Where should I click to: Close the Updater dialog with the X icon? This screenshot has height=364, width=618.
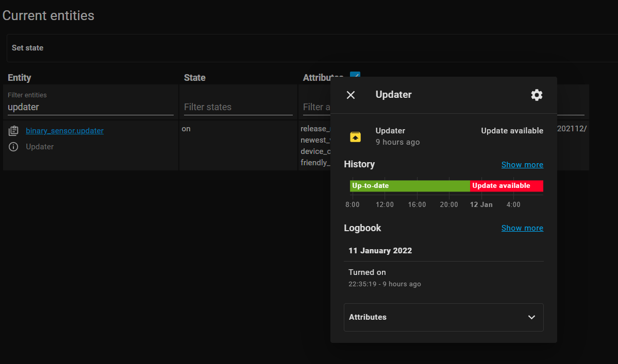[x=350, y=95]
